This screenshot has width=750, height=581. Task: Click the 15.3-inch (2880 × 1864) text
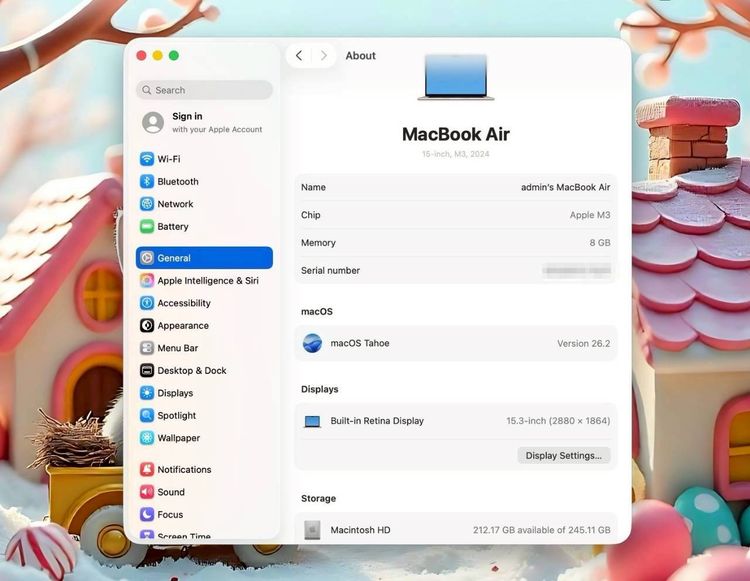[558, 421]
